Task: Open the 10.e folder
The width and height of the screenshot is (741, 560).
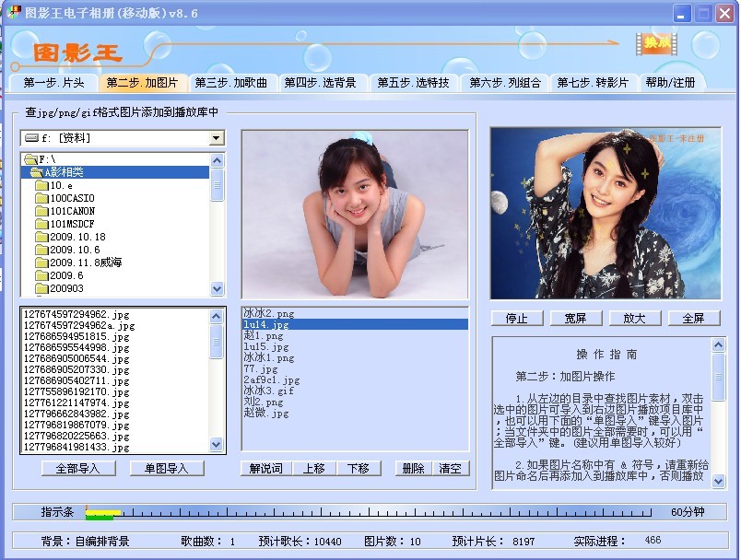Action: click(54, 185)
